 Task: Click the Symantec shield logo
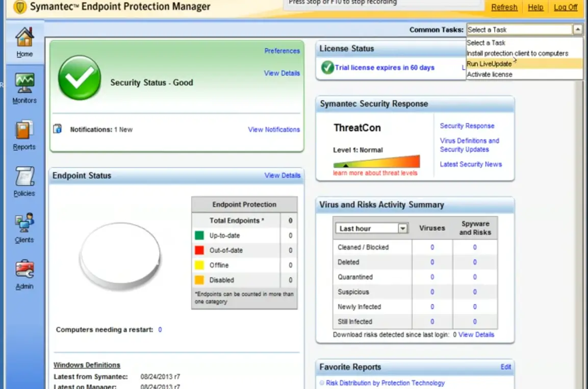(19, 7)
